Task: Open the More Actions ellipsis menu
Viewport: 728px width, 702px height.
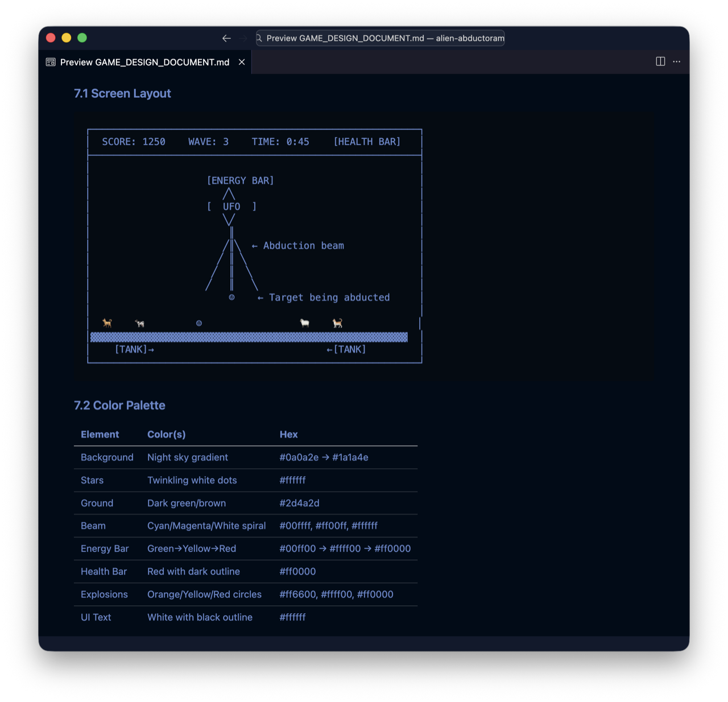Action: [676, 61]
